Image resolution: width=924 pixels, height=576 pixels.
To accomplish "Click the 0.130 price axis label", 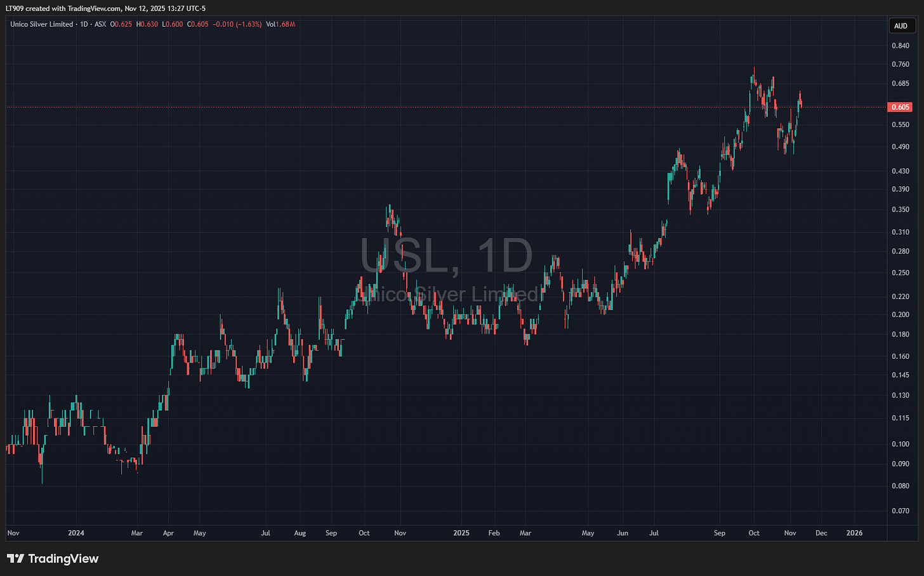I will coord(900,396).
